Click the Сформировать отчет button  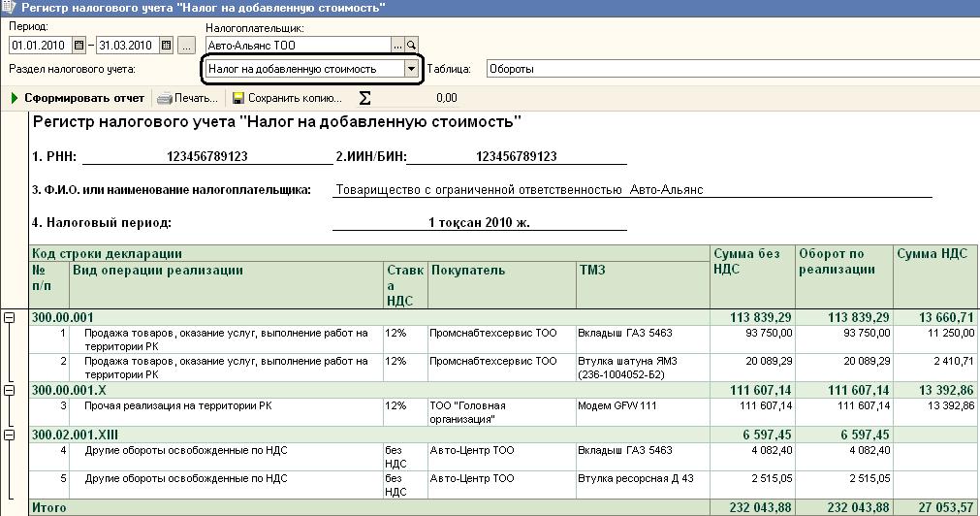[x=84, y=98]
